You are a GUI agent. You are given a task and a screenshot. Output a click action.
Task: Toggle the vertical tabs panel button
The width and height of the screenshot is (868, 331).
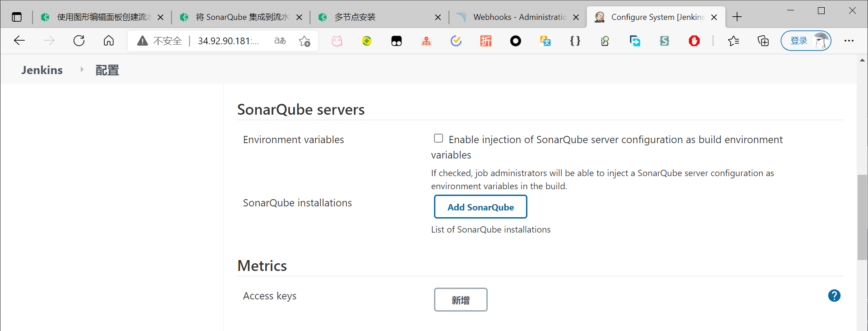pos(17,17)
